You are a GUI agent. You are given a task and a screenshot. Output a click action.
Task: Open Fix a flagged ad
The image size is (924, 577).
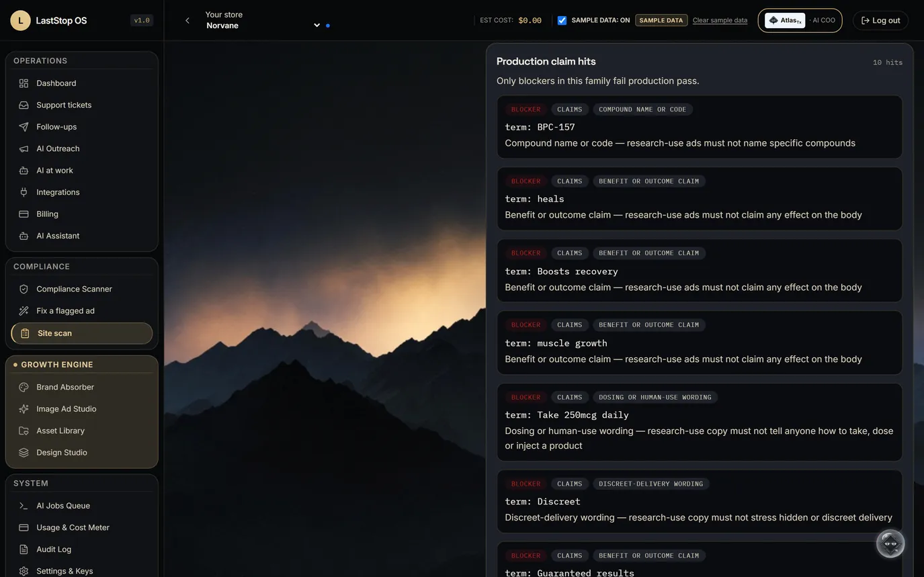82,311
